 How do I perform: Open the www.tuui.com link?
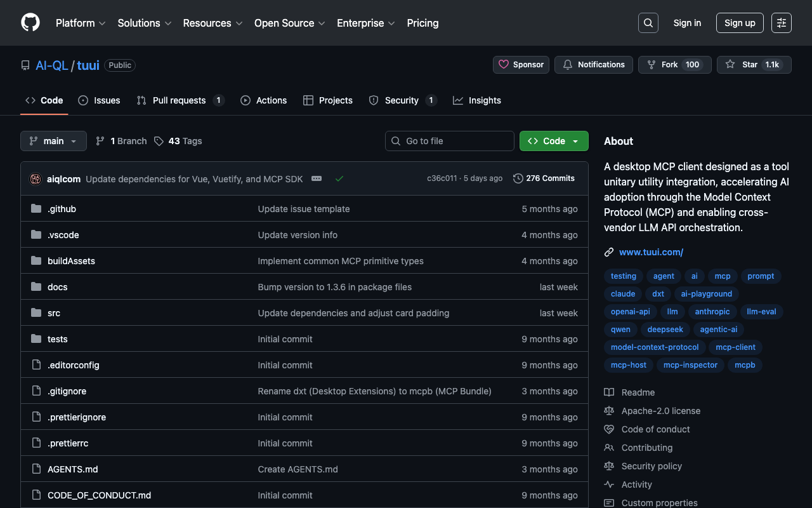click(x=651, y=252)
